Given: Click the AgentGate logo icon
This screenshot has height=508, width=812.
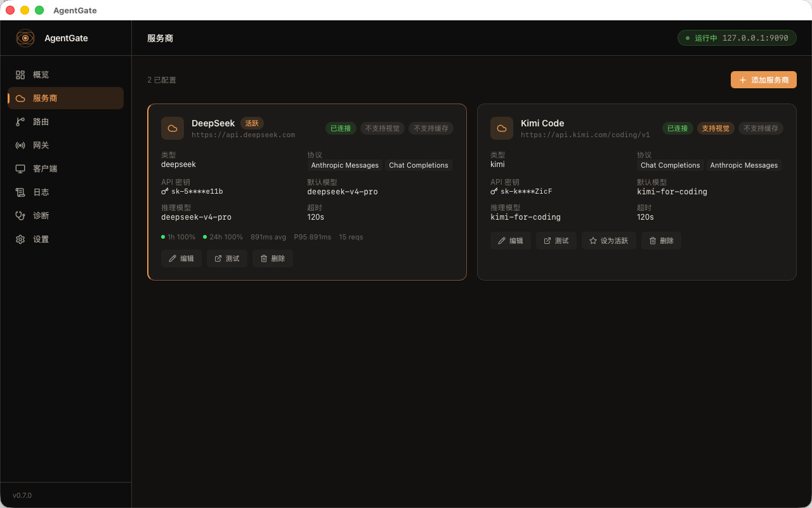Looking at the screenshot, I should point(25,38).
